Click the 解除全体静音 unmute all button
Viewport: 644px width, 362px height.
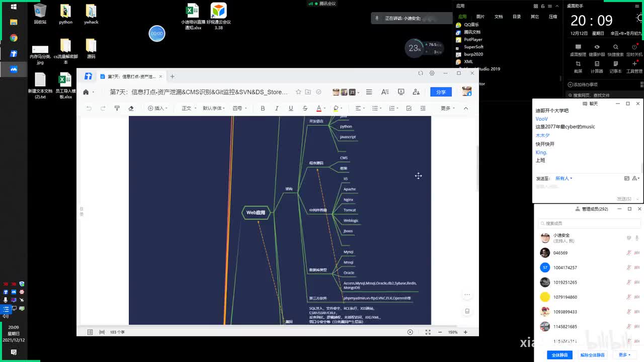click(x=593, y=355)
